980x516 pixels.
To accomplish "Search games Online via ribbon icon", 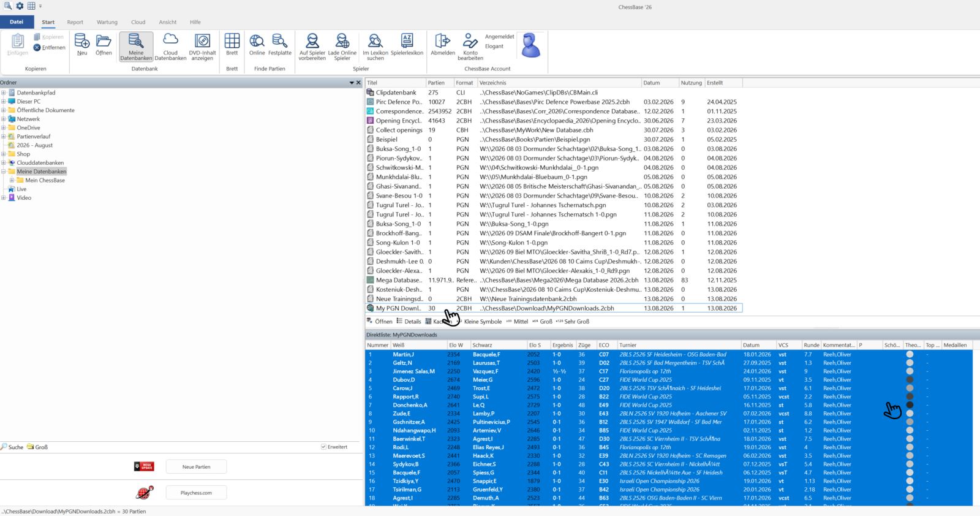I will point(257,44).
